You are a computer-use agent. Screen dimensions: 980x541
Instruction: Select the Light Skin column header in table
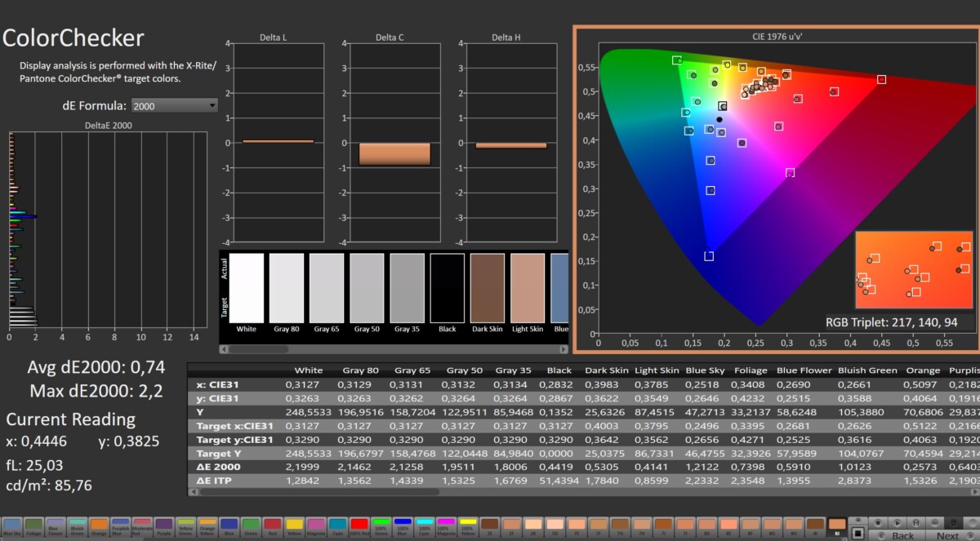pyautogui.click(x=657, y=370)
